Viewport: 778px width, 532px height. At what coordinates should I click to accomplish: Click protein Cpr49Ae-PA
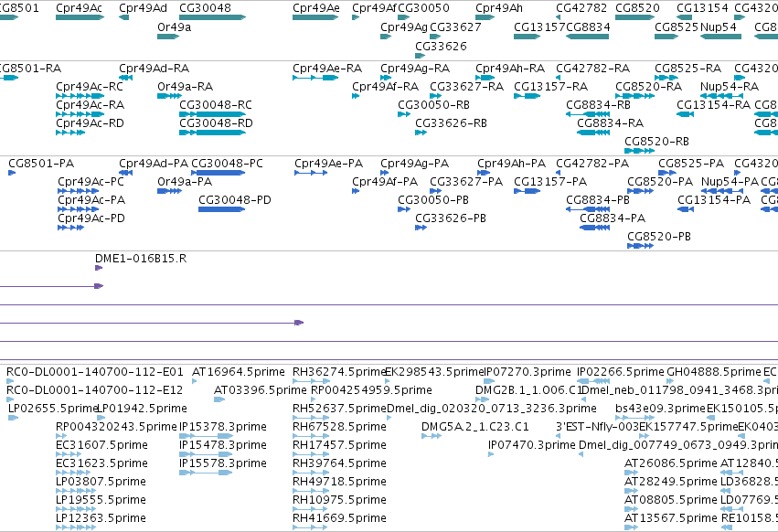329,164
